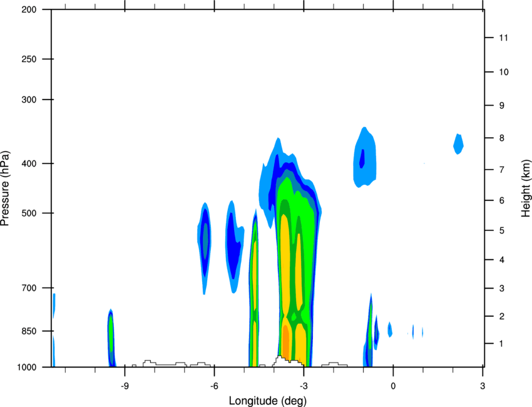Click the Longitude (deg) axis title

click(x=268, y=401)
